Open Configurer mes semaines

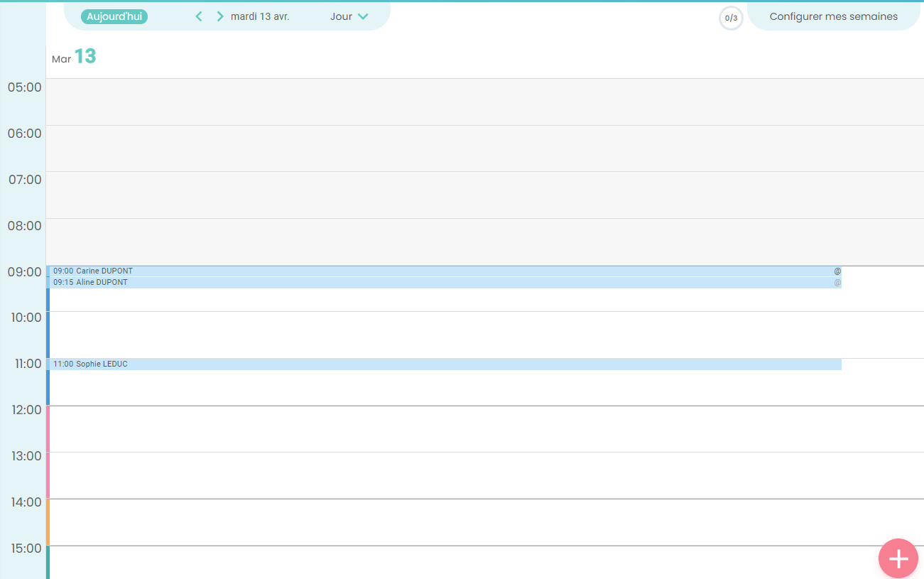point(833,16)
